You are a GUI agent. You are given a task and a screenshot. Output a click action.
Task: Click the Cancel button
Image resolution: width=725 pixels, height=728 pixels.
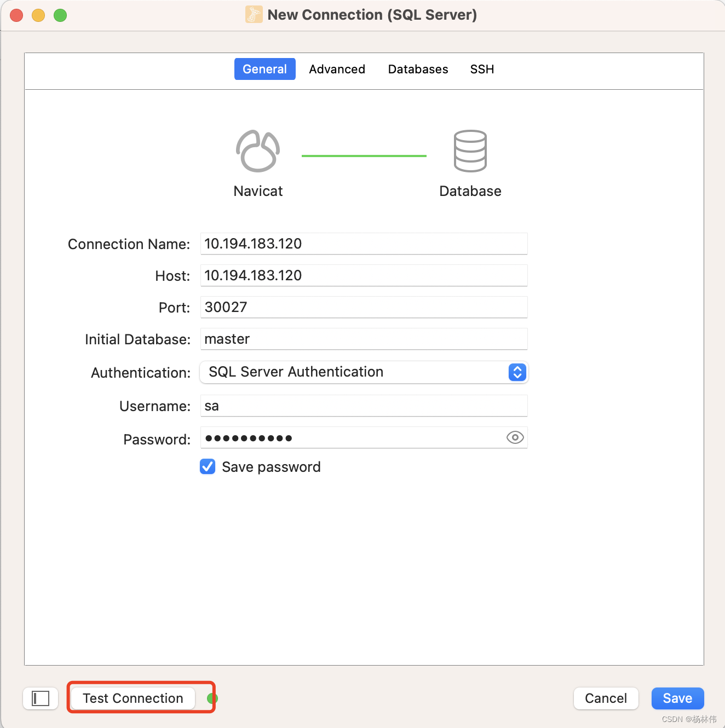pos(606,698)
